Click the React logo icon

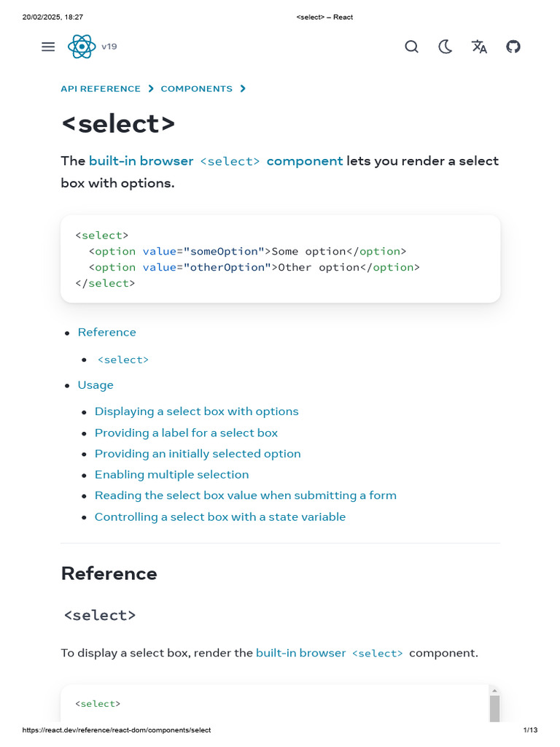pos(81,47)
